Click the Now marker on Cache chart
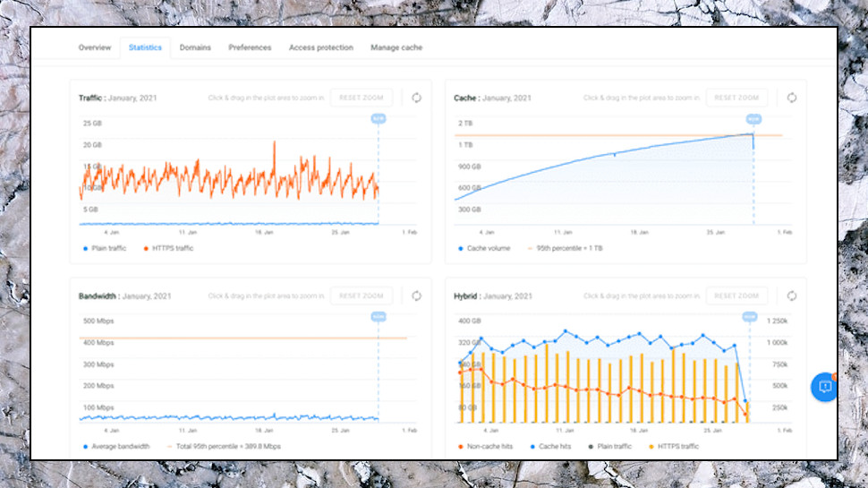Image resolution: width=868 pixels, height=488 pixels. coord(753,118)
